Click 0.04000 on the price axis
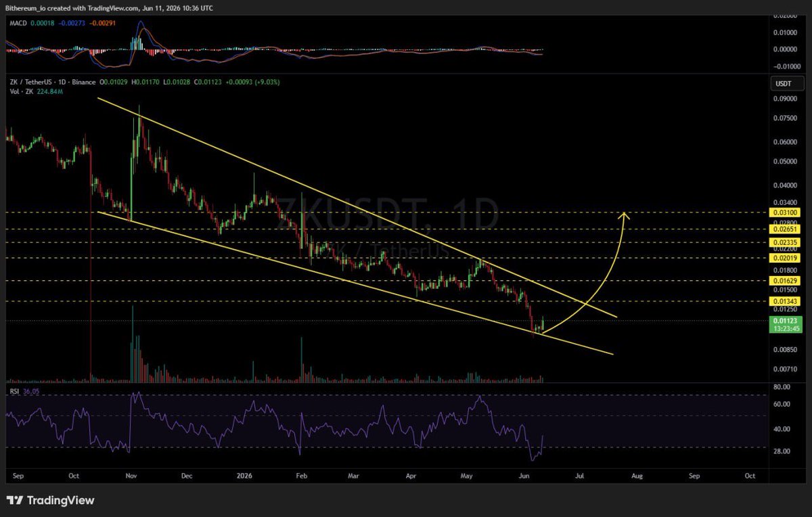The width and height of the screenshot is (812, 517). 785,185
